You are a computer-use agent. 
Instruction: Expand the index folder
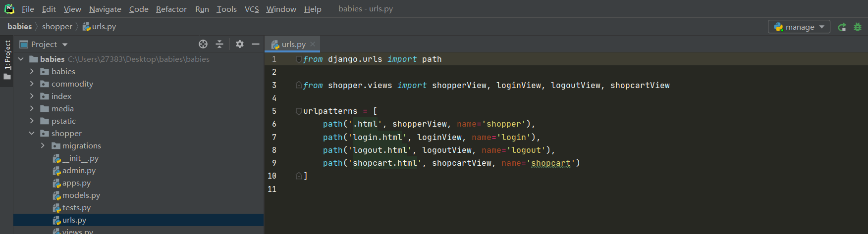pos(32,96)
